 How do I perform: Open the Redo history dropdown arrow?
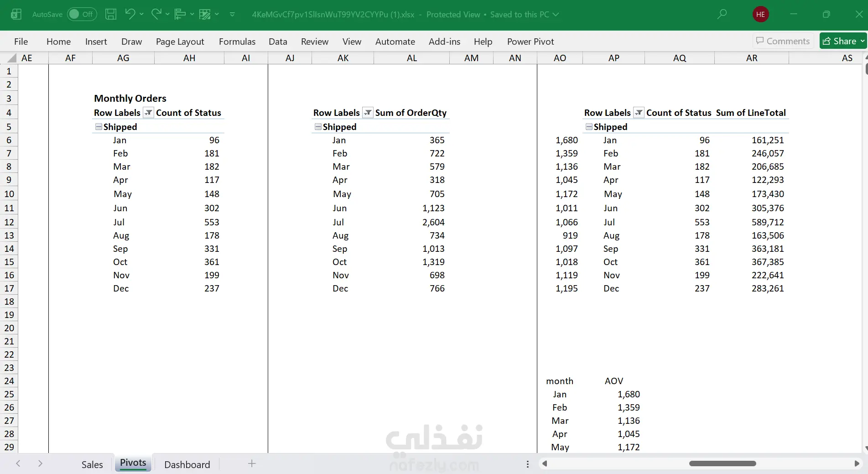[167, 14]
